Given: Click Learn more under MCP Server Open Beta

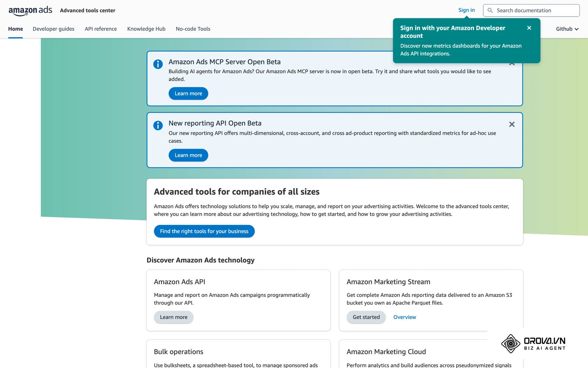Looking at the screenshot, I should coord(188,93).
